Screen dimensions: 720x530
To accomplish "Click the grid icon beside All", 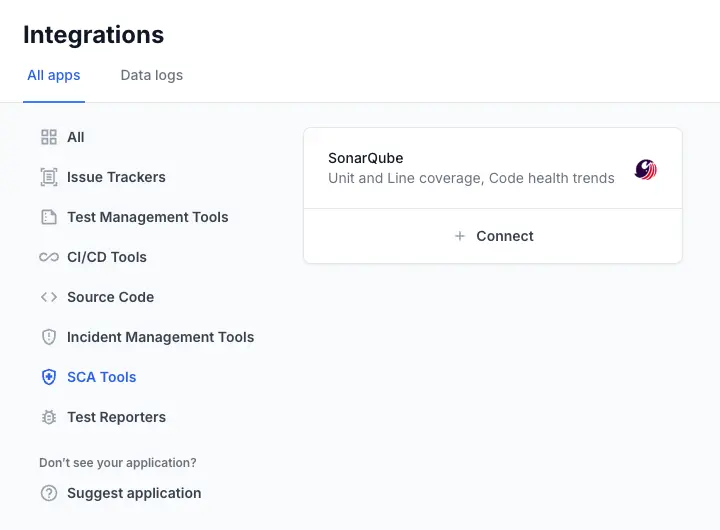I will 49,137.
